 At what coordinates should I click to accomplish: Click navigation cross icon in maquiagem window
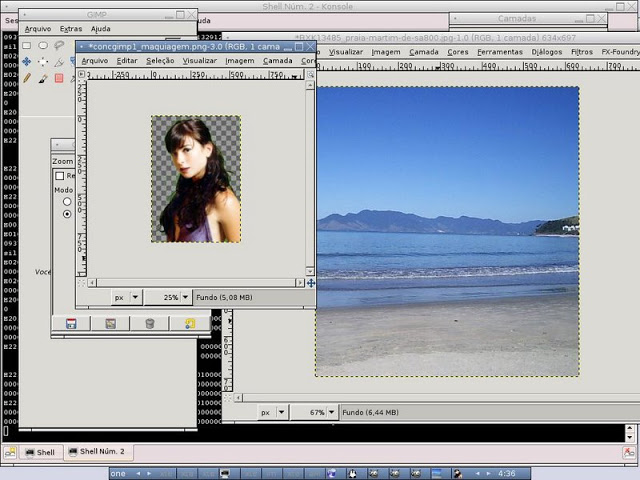[311, 283]
